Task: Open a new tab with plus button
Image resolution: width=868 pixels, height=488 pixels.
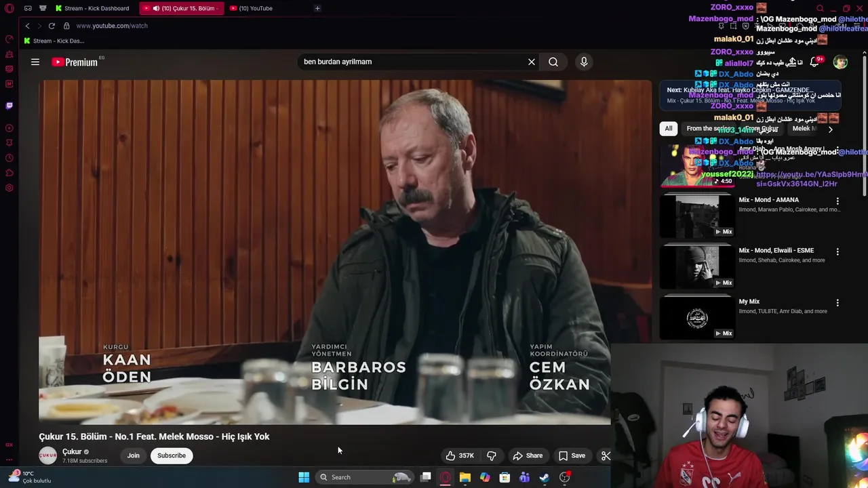Action: tap(317, 8)
